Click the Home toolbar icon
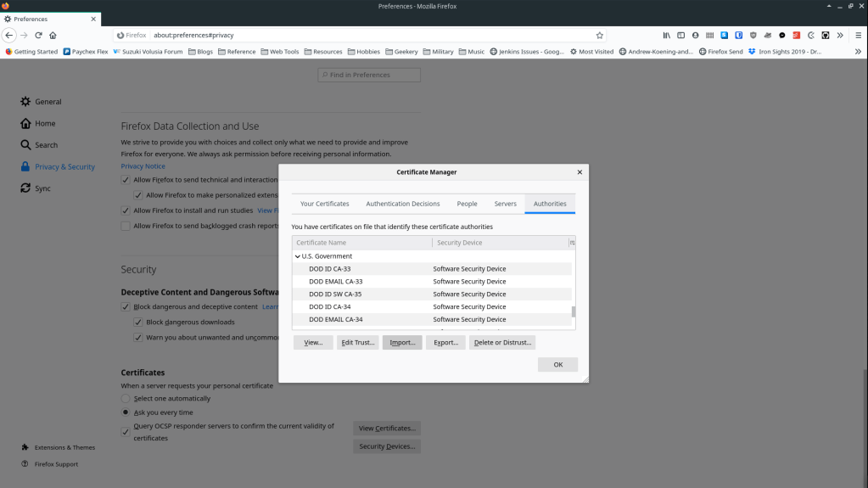This screenshot has width=868, height=488. click(x=53, y=35)
